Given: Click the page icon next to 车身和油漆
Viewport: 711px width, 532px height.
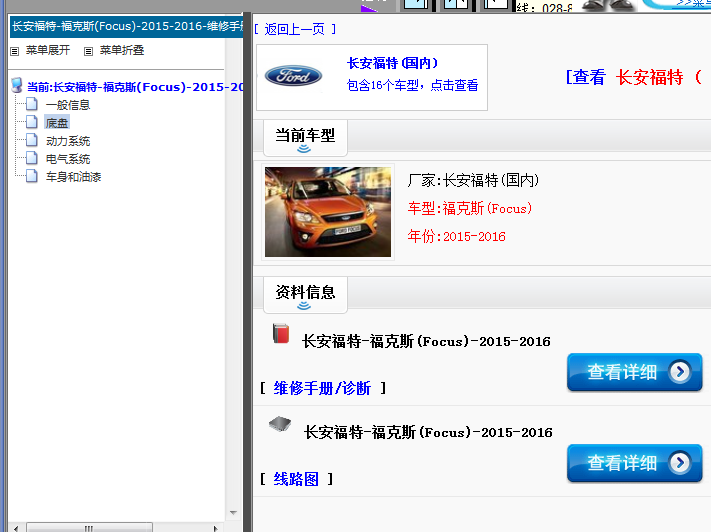Looking at the screenshot, I should coord(32,176).
